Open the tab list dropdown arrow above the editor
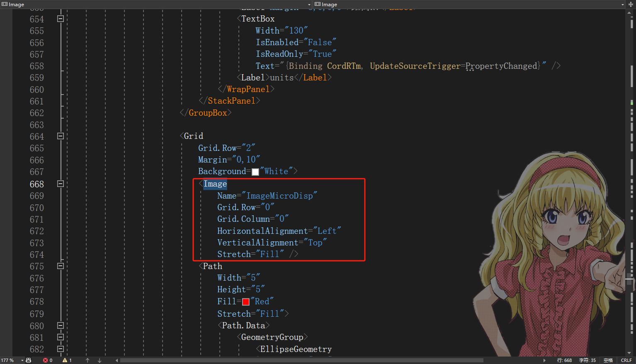Viewport: 636px width, 364px height. click(308, 4)
